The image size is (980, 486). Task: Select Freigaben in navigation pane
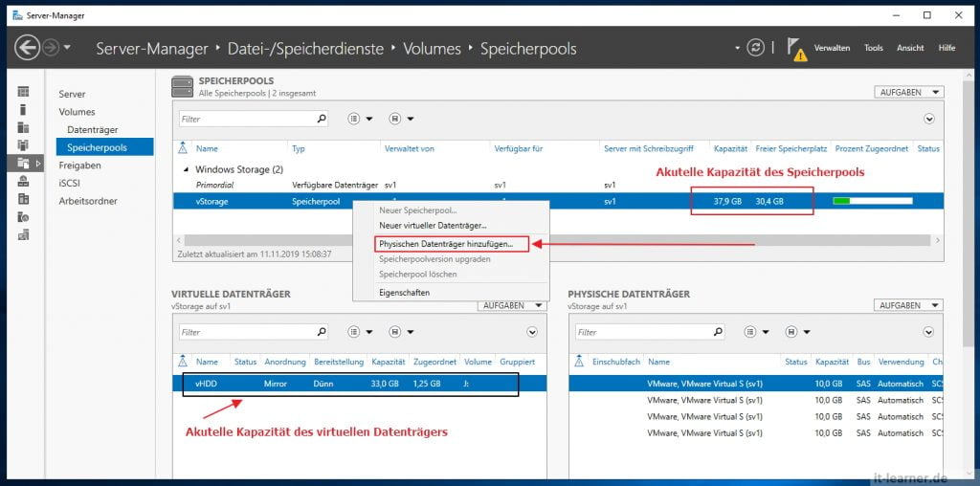(79, 166)
